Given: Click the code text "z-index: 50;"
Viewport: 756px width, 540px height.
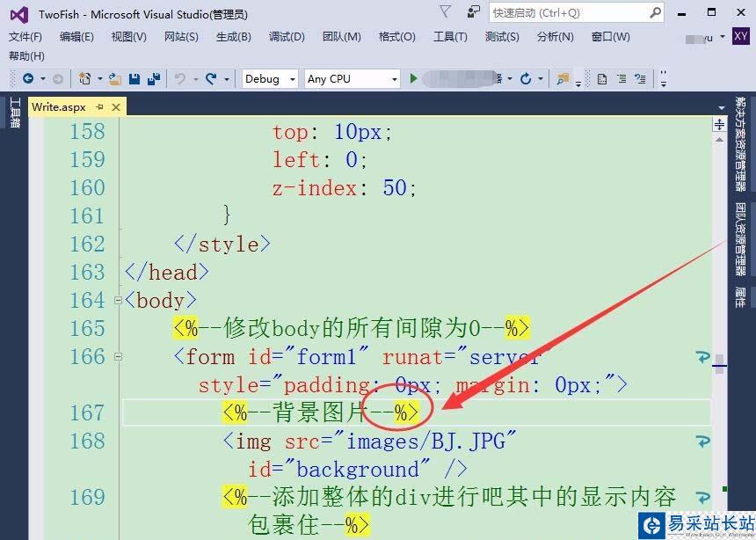Looking at the screenshot, I should [x=345, y=187].
